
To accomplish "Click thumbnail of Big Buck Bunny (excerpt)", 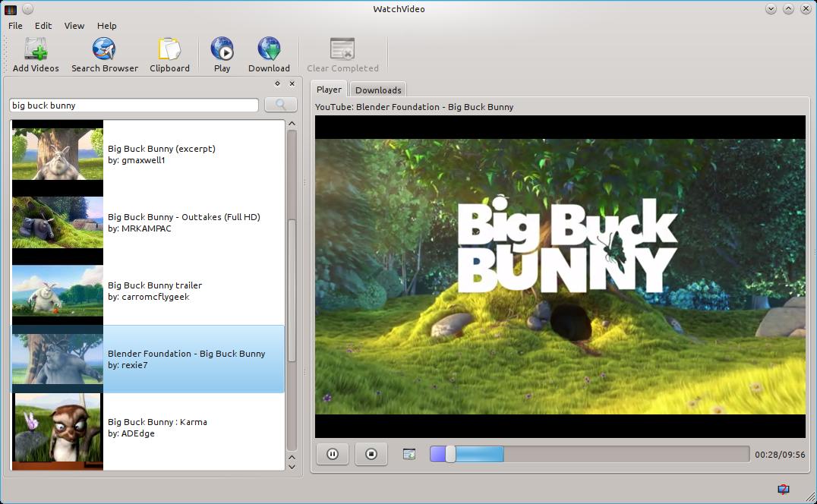I will pyautogui.click(x=57, y=154).
